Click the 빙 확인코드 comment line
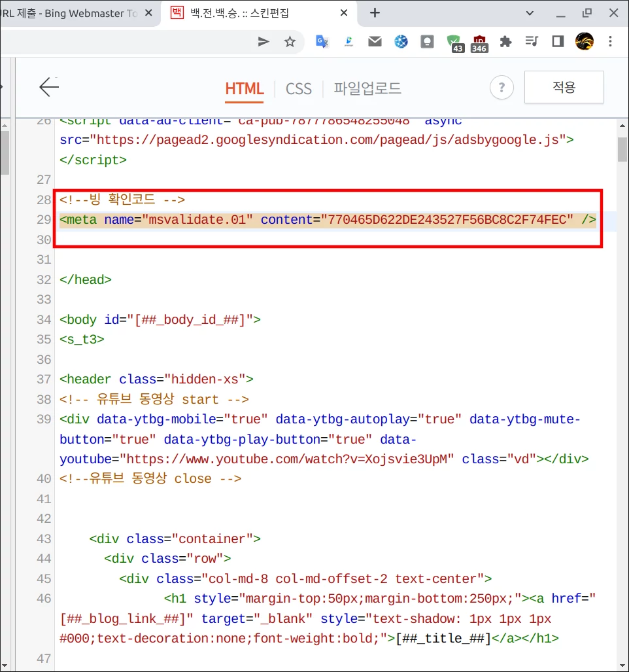Screen dimensions: 629x672 pyautogui.click(x=122, y=200)
